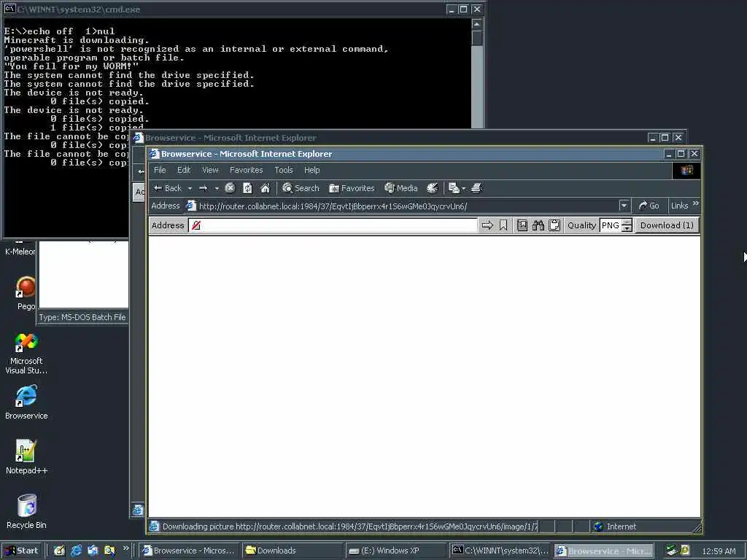Click the 12:59 AM taskbar clock
Image resolution: width=747 pixels, height=560 pixels.
point(719,551)
